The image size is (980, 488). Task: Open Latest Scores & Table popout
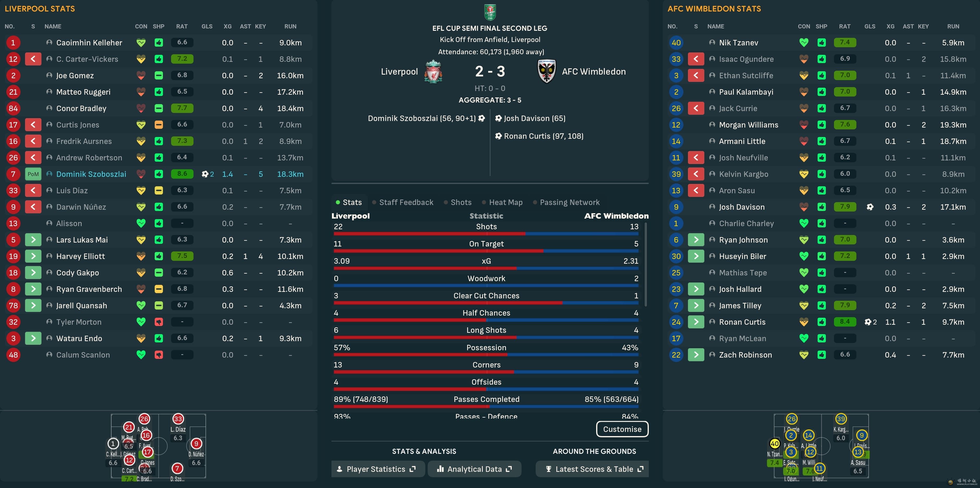pyautogui.click(x=592, y=469)
